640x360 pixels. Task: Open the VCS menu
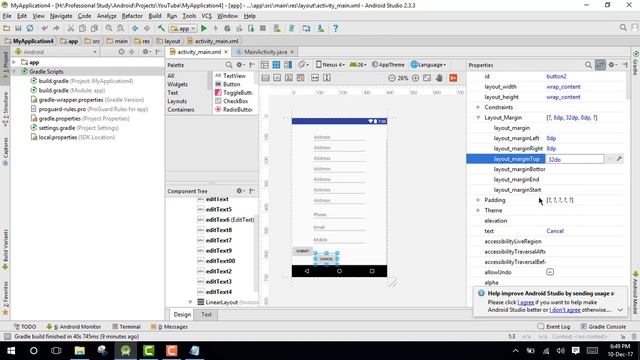[207, 16]
